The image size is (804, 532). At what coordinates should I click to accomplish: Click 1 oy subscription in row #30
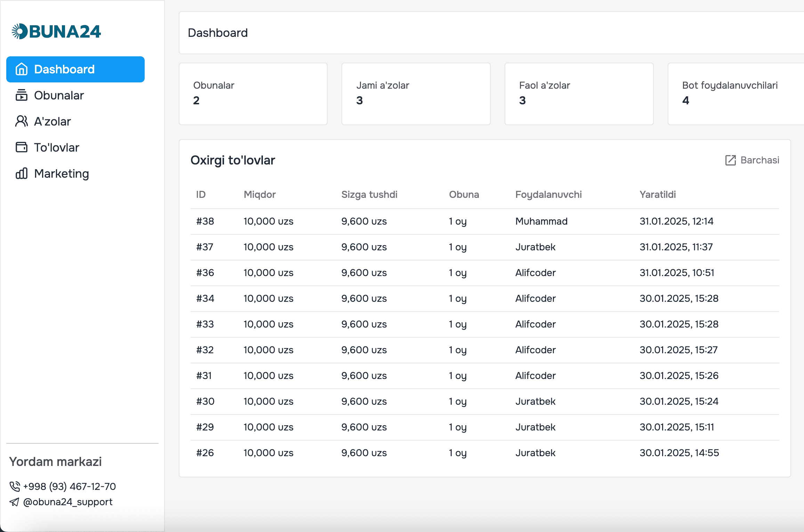click(458, 402)
